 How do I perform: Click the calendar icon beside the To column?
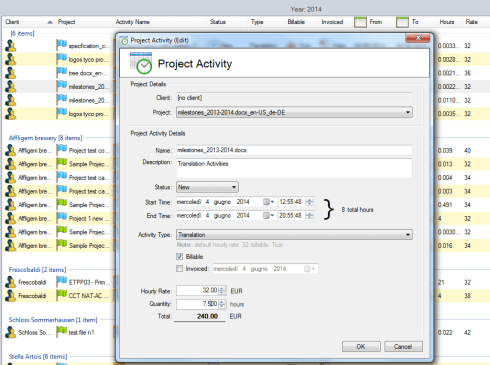coord(402,22)
